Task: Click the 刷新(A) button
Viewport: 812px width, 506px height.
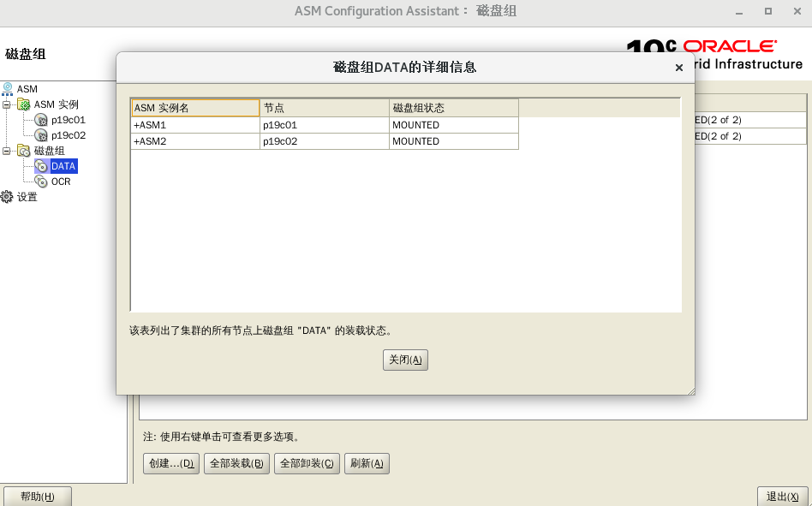Action: click(367, 463)
